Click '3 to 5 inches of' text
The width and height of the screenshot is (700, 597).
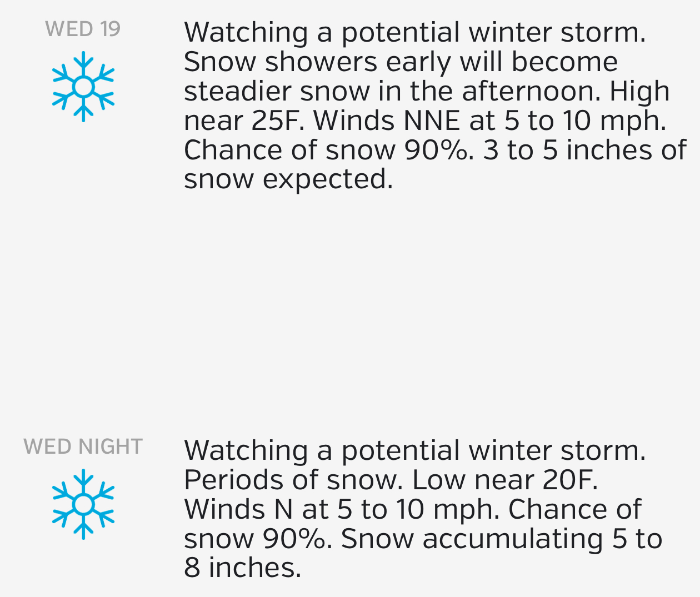point(585,150)
